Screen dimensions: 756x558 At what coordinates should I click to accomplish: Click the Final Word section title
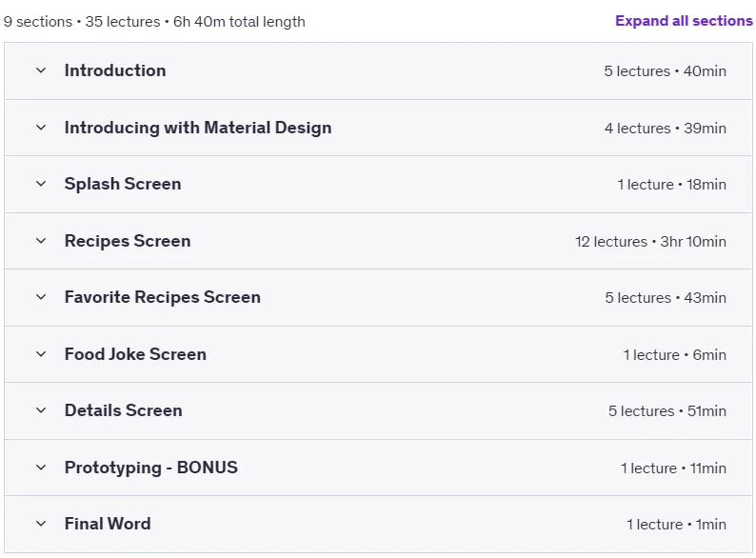tap(108, 524)
